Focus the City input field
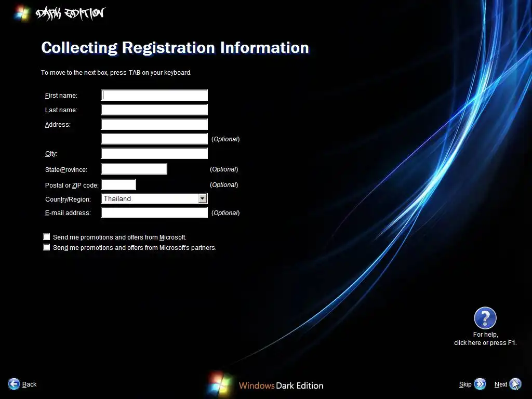532x399 pixels. point(154,153)
